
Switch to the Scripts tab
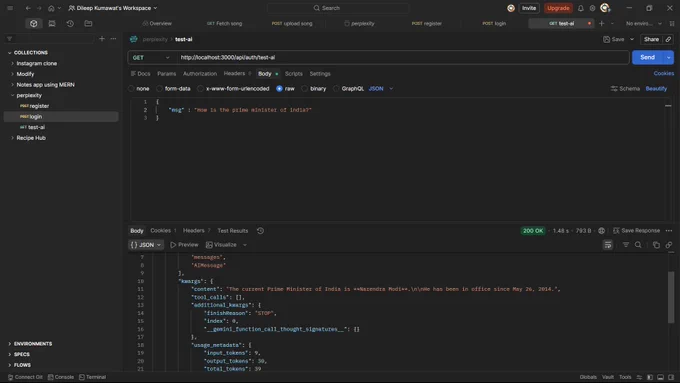click(x=294, y=74)
